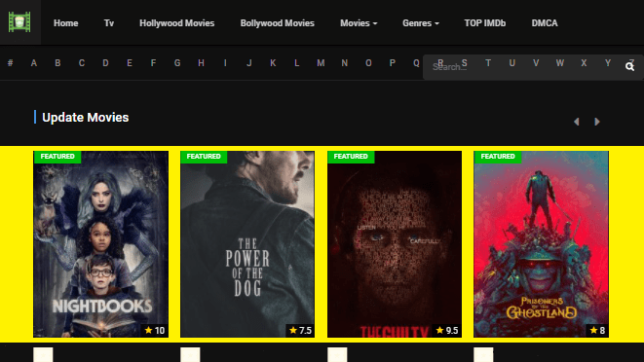The image size is (644, 362).
Task: Filter movies by letter W
Action: tap(560, 63)
